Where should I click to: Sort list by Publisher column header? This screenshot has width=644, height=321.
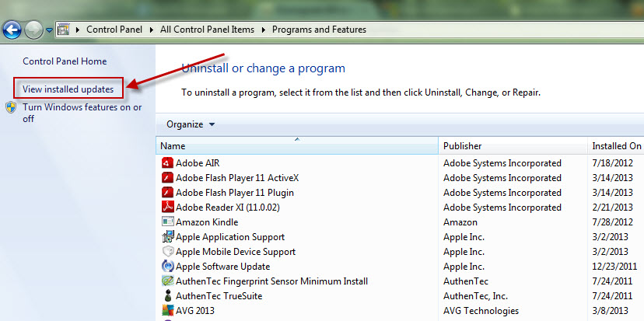(x=513, y=145)
